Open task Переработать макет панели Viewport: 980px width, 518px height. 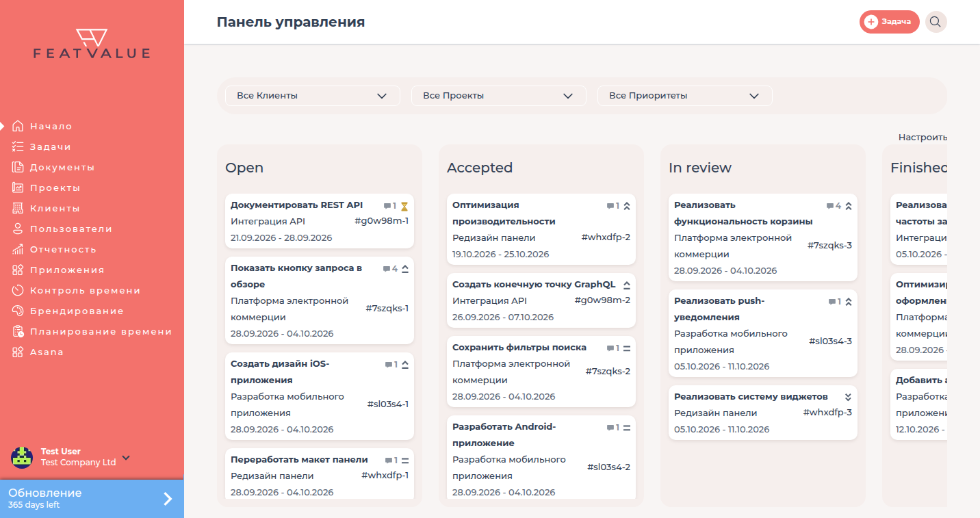[x=299, y=459]
